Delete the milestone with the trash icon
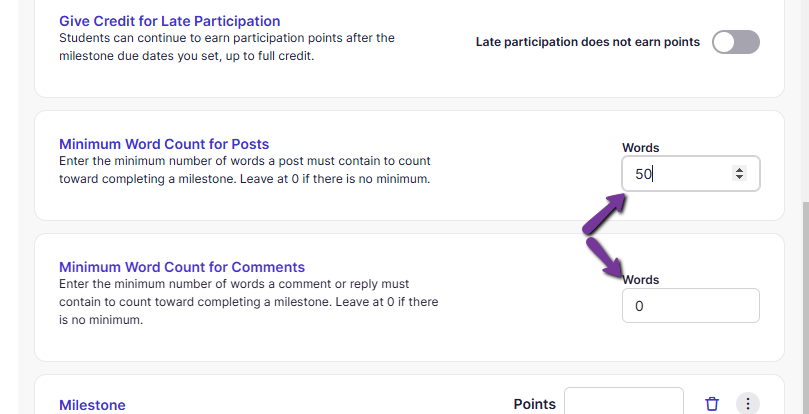 [x=712, y=404]
